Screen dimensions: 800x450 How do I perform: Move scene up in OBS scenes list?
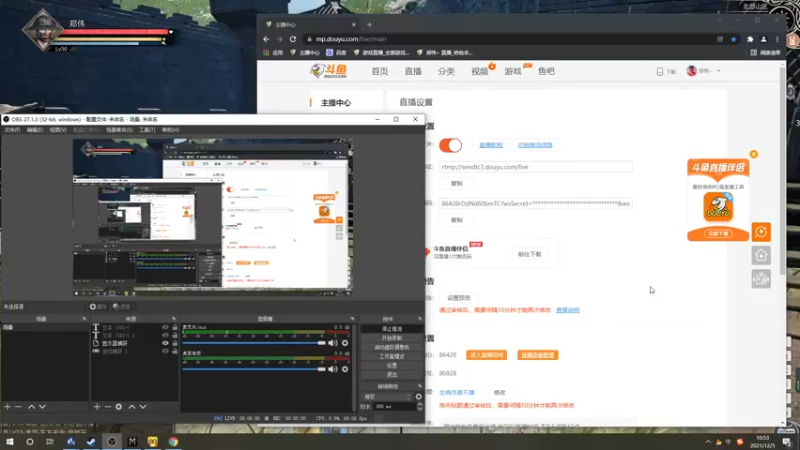coord(32,407)
